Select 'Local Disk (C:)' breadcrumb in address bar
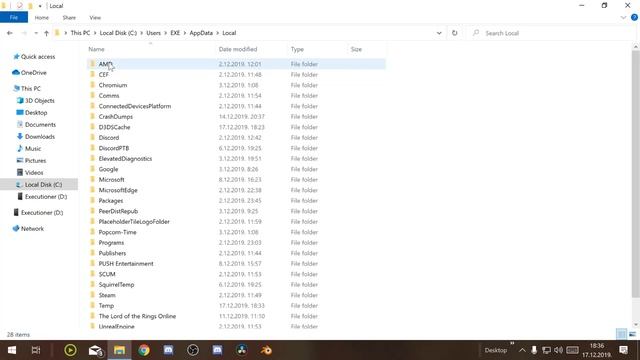This screenshot has width=640, height=360. click(x=118, y=33)
